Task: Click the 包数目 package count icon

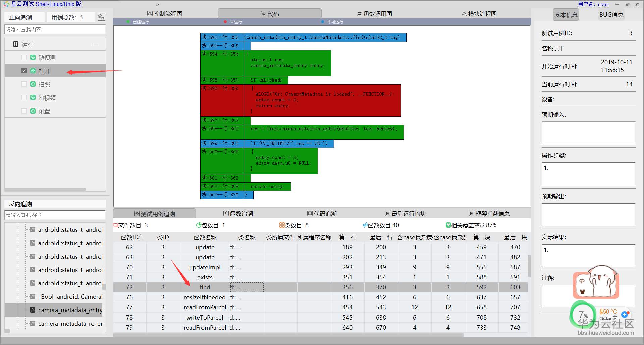Action: (199, 225)
